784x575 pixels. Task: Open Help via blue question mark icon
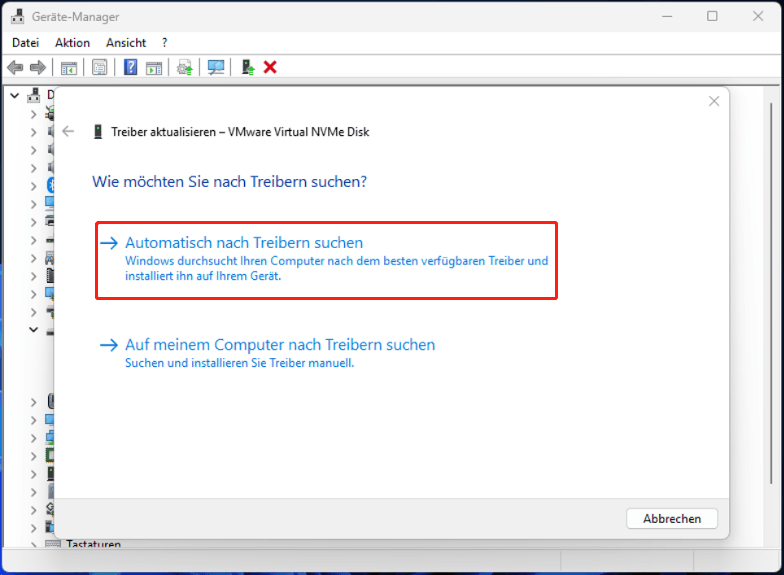tap(130, 67)
